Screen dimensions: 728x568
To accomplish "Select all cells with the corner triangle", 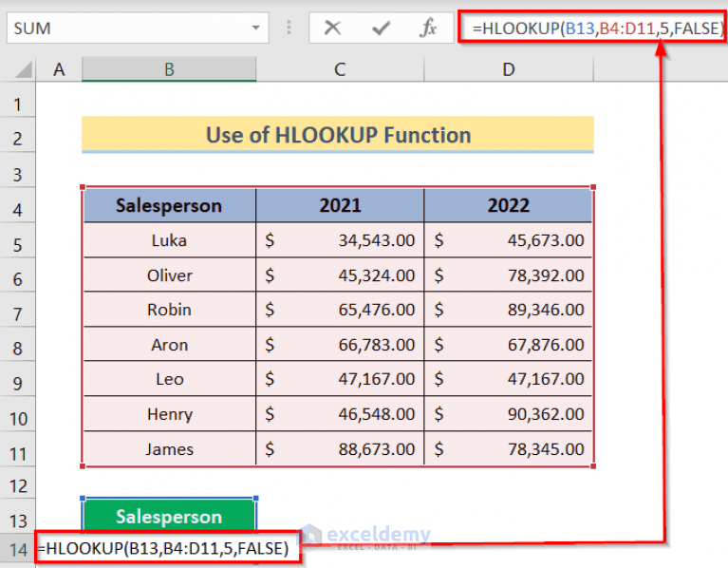I will click(x=23, y=69).
